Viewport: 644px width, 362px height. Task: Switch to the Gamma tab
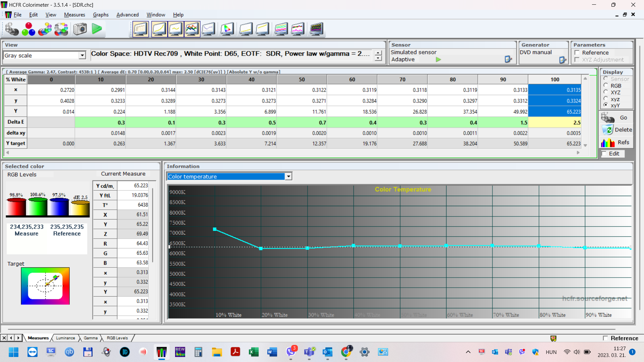[x=91, y=338]
